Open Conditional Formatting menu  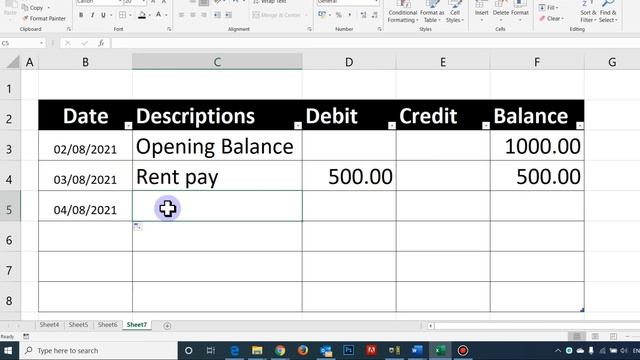(x=403, y=12)
